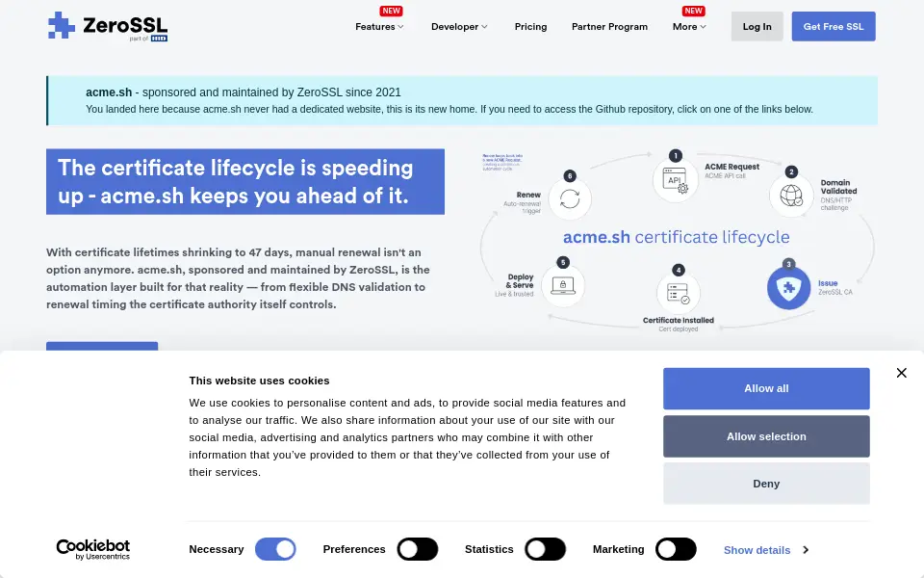This screenshot has width=924, height=578.
Task: Toggle the Necessary cookies switch
Action: 275,549
